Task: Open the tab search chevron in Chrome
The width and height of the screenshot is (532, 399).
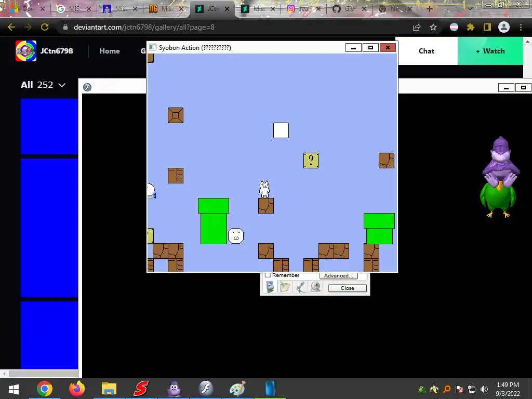Action: (x=470, y=9)
